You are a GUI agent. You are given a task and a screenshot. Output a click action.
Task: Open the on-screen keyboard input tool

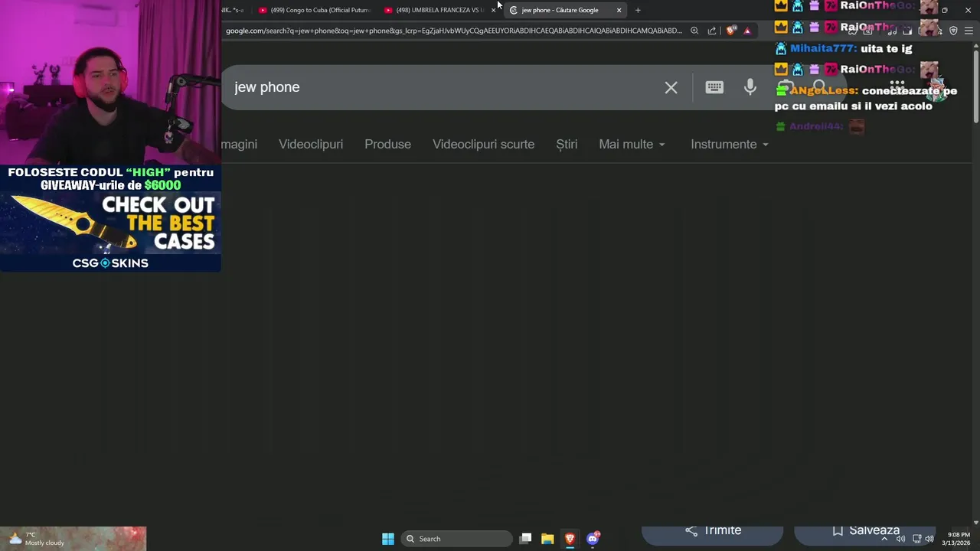(714, 87)
